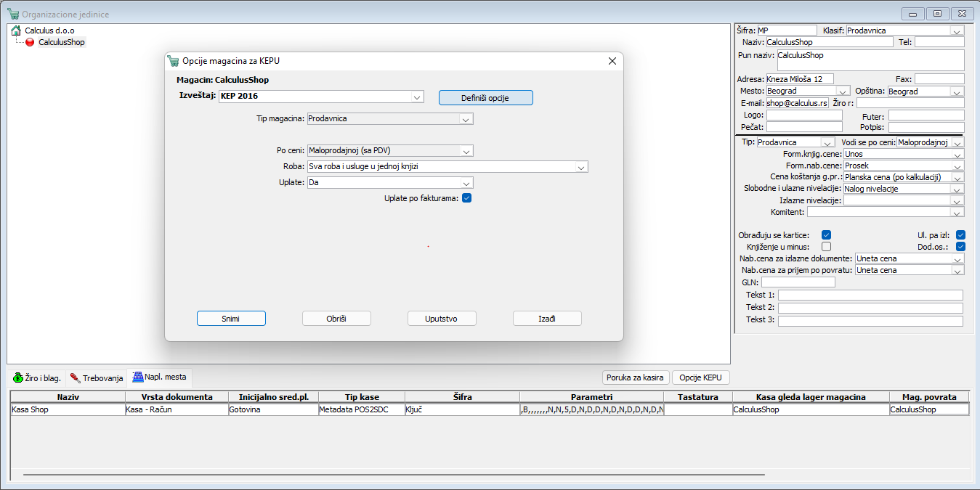Click the Kasa - Račun cell

tap(176, 409)
